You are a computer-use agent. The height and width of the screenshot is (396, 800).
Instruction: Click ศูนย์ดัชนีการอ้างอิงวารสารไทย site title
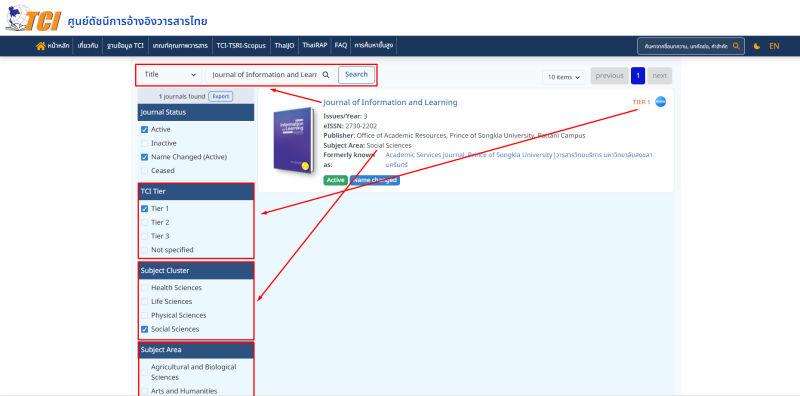(138, 21)
